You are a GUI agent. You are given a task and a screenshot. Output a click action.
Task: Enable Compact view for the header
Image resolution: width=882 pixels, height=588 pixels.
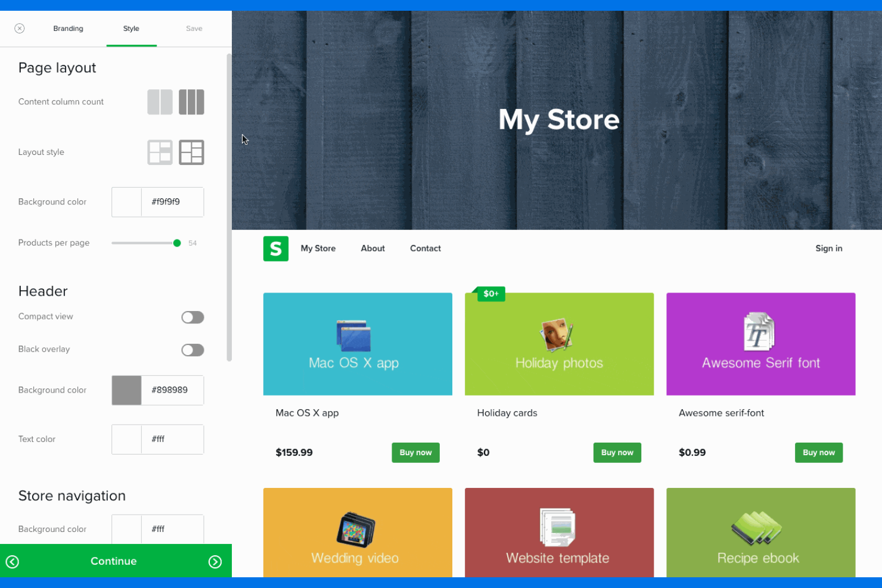(x=192, y=317)
